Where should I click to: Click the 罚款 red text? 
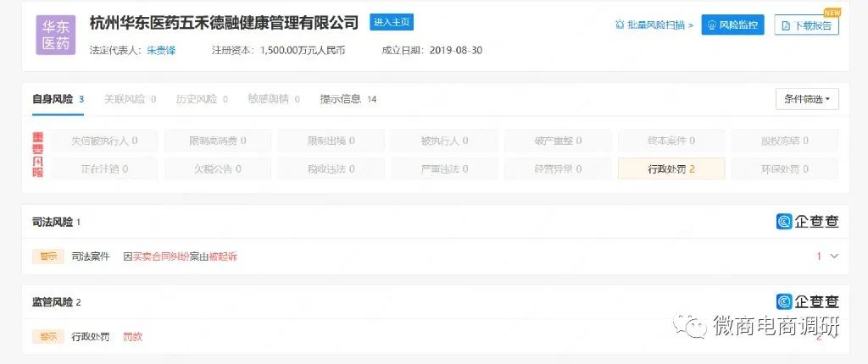pos(133,336)
